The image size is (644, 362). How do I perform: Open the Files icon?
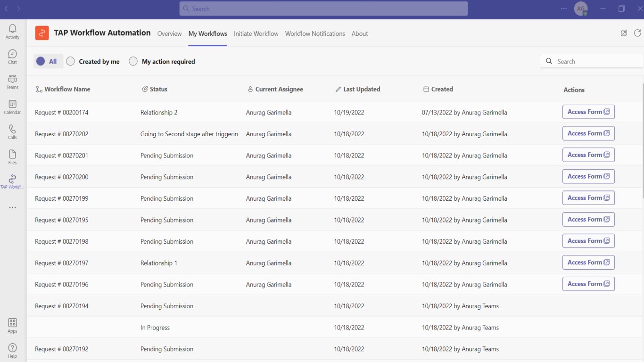click(12, 157)
